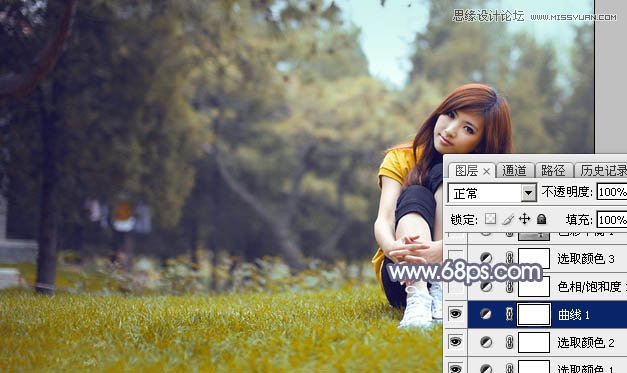The image size is (627, 373).
Task: Select the 选取颜色 3 layer name
Action: (586, 259)
